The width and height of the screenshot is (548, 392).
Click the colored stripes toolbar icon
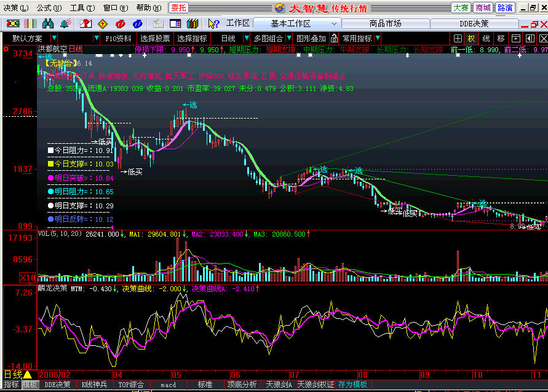(x=30, y=24)
